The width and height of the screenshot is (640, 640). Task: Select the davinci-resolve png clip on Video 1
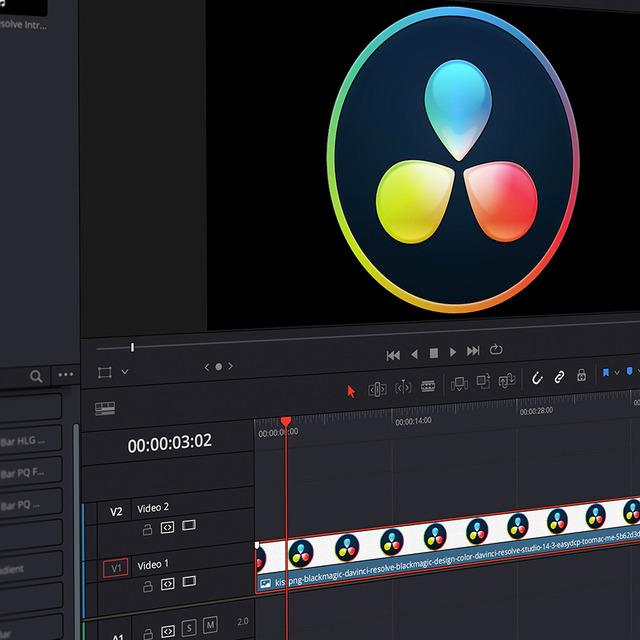(x=447, y=545)
